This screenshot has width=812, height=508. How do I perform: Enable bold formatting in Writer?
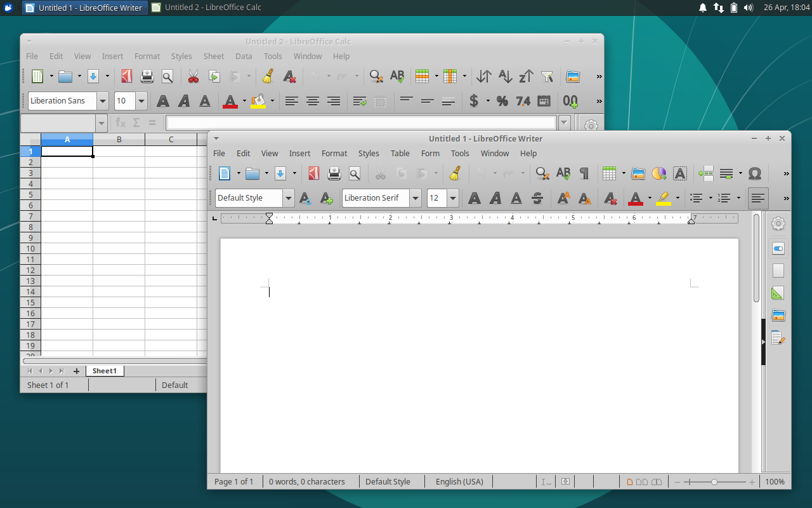[474, 198]
